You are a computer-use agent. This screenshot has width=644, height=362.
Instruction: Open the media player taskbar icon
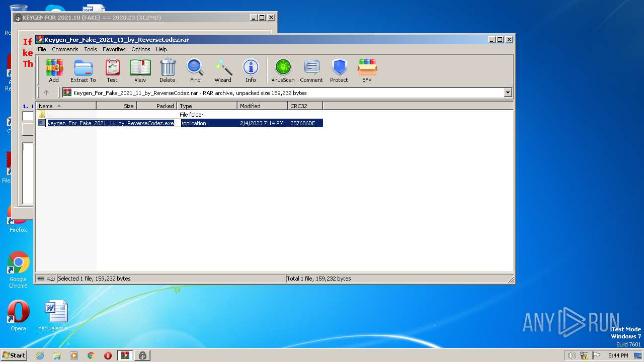click(x=74, y=355)
